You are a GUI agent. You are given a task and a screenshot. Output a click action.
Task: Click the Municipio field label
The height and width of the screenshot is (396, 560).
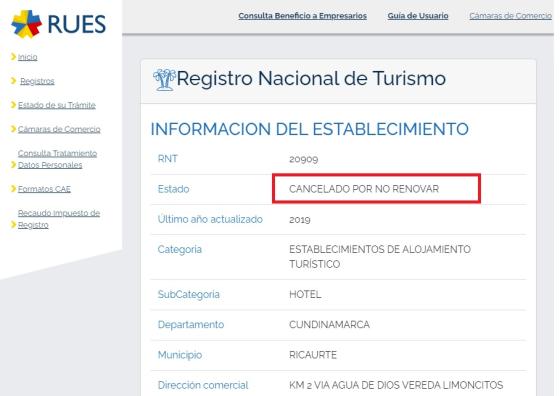click(180, 355)
